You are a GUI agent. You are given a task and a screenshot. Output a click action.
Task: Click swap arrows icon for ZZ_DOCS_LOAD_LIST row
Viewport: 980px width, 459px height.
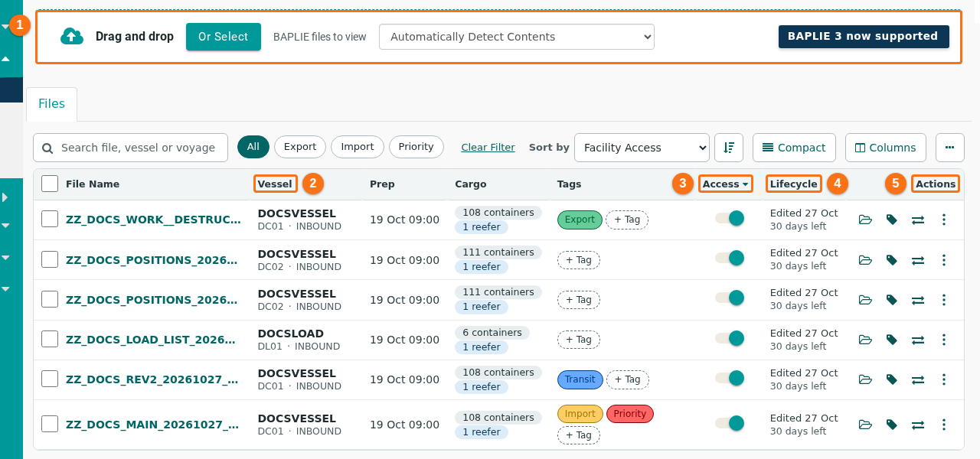918,340
